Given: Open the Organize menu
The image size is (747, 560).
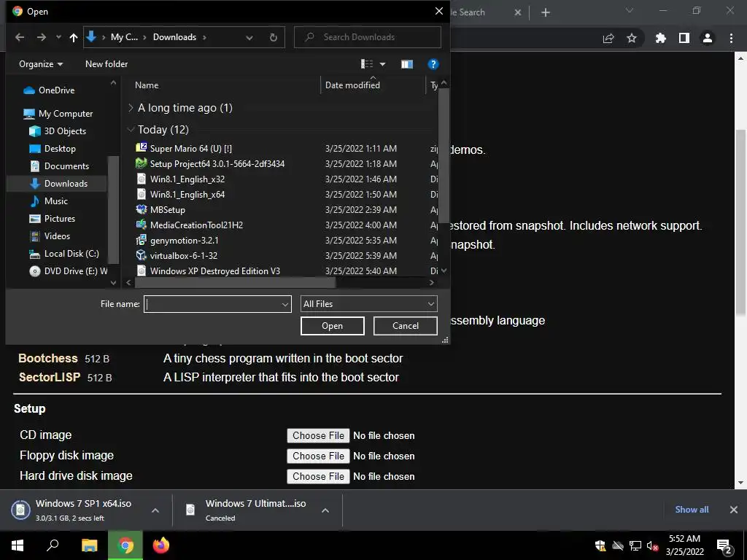Looking at the screenshot, I should [41, 64].
